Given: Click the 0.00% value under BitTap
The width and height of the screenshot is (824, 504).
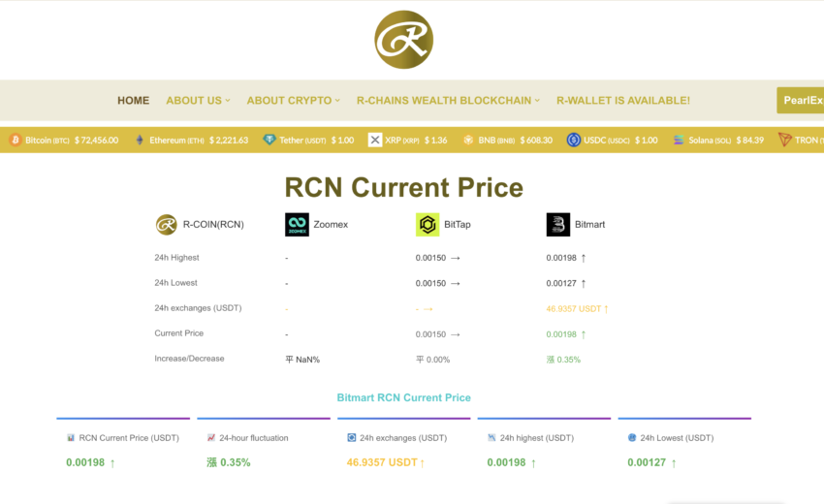Looking at the screenshot, I should coord(438,360).
